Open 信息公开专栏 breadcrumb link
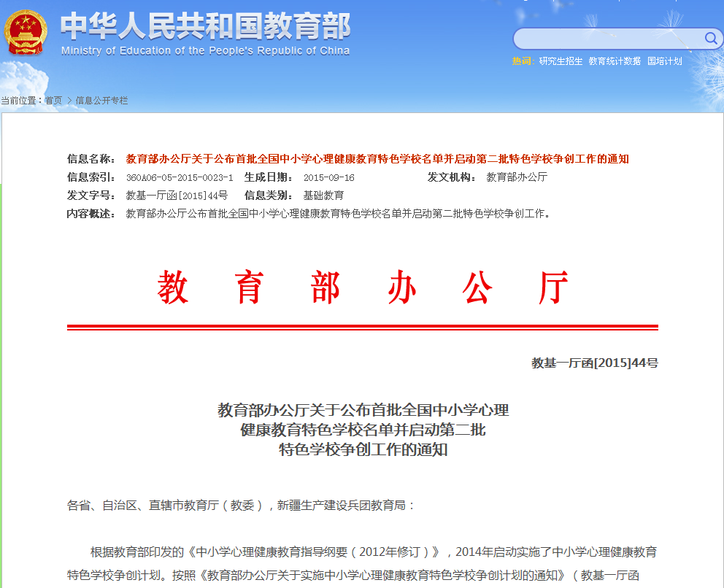Screen dimensions: 724x588 pos(101,100)
